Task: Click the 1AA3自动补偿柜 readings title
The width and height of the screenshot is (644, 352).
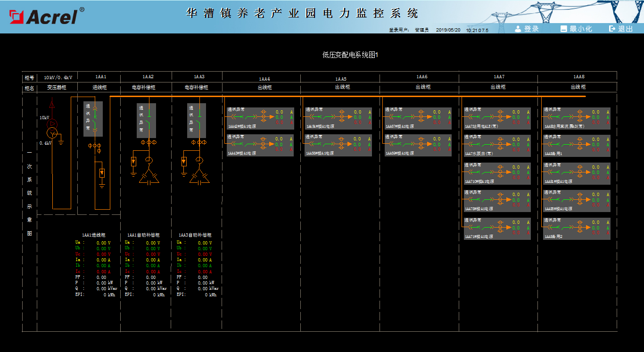Action: 195,235
